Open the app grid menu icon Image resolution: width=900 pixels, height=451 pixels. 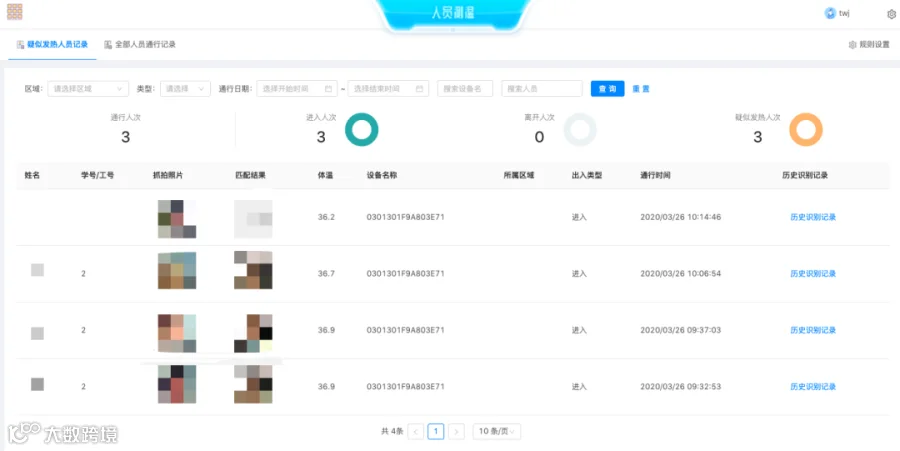pyautogui.click(x=14, y=11)
